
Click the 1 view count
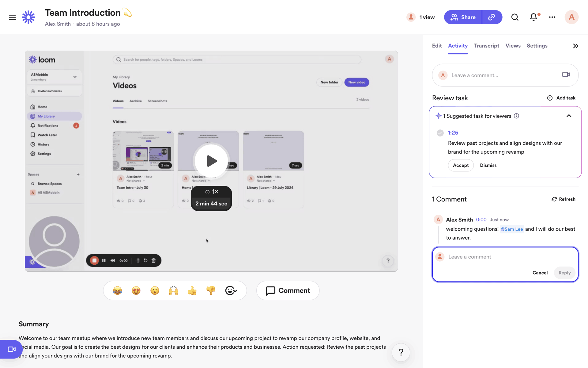click(x=427, y=17)
